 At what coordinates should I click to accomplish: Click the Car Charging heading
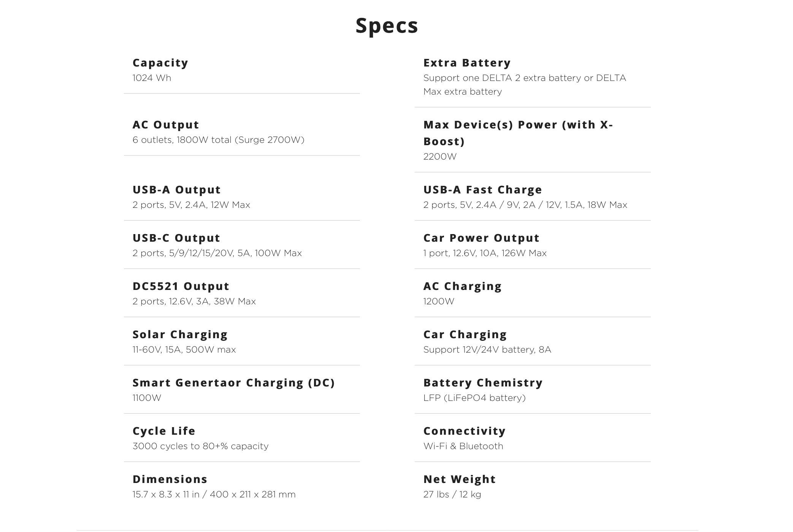click(x=465, y=334)
